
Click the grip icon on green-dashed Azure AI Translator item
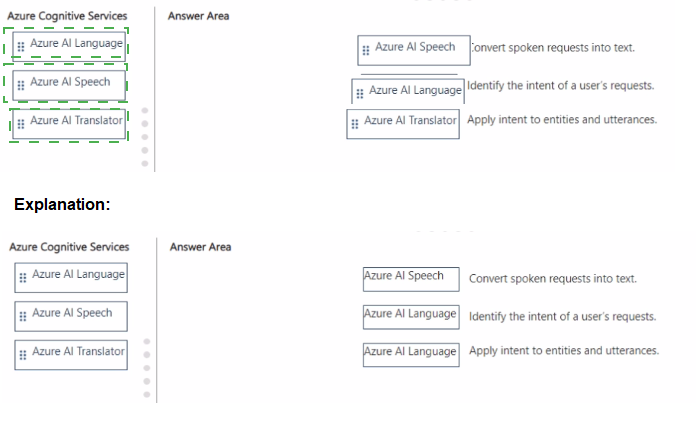pyautogui.click(x=21, y=124)
